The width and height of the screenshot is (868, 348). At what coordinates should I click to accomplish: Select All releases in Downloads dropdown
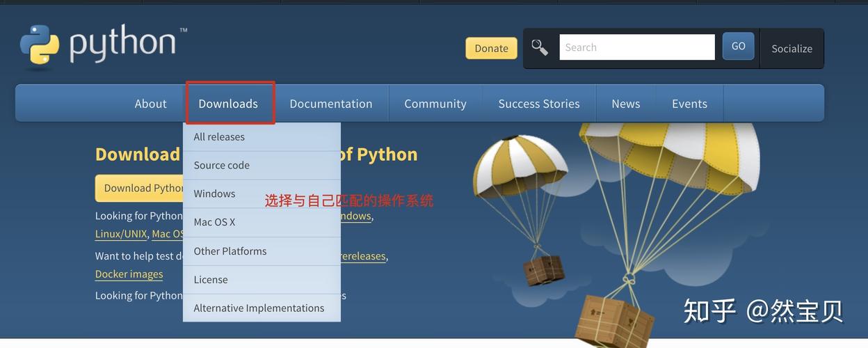262,137
